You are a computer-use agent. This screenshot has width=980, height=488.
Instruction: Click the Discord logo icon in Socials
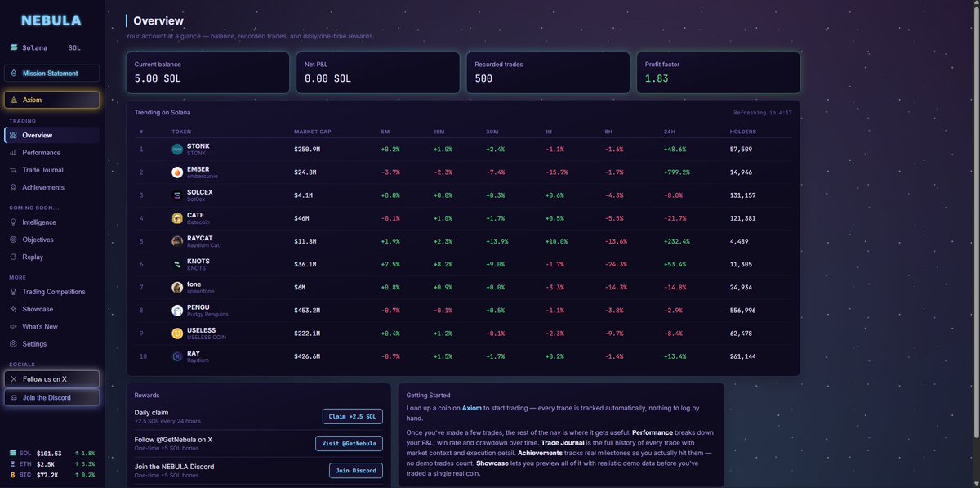point(13,397)
